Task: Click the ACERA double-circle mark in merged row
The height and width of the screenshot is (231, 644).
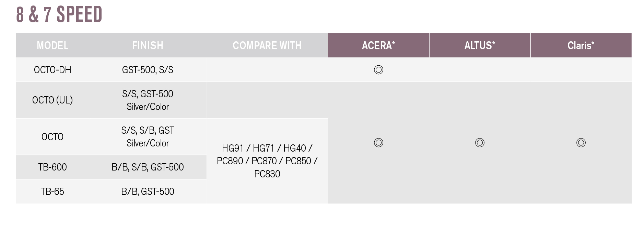Action: point(378,143)
